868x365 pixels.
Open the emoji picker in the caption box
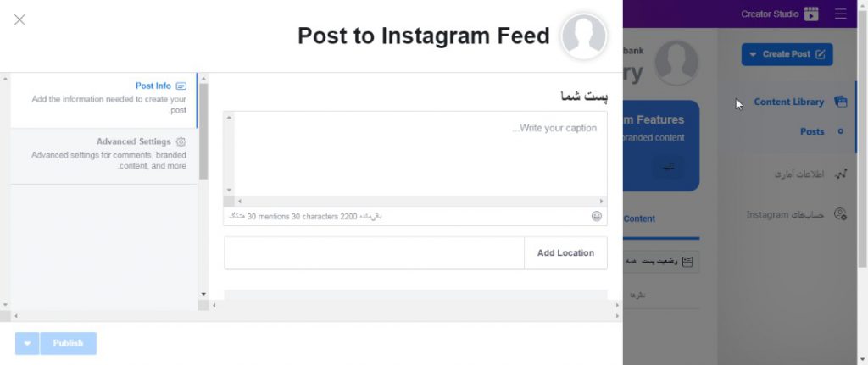click(596, 216)
